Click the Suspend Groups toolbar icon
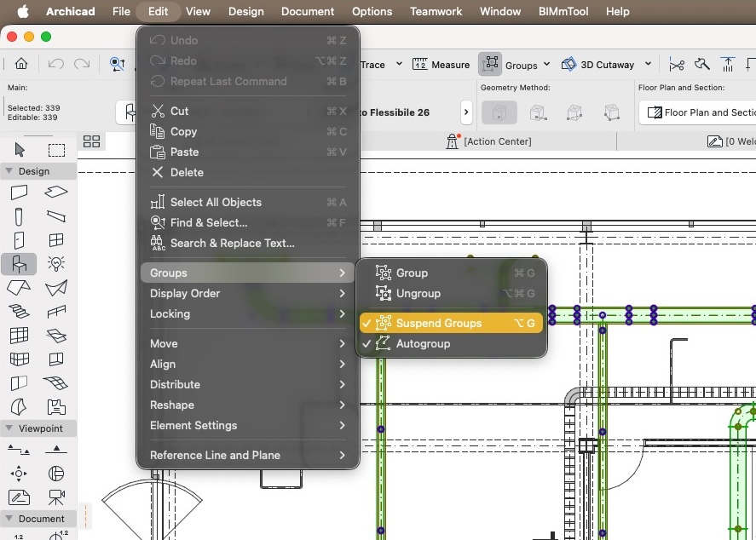The width and height of the screenshot is (756, 540). tap(490, 64)
